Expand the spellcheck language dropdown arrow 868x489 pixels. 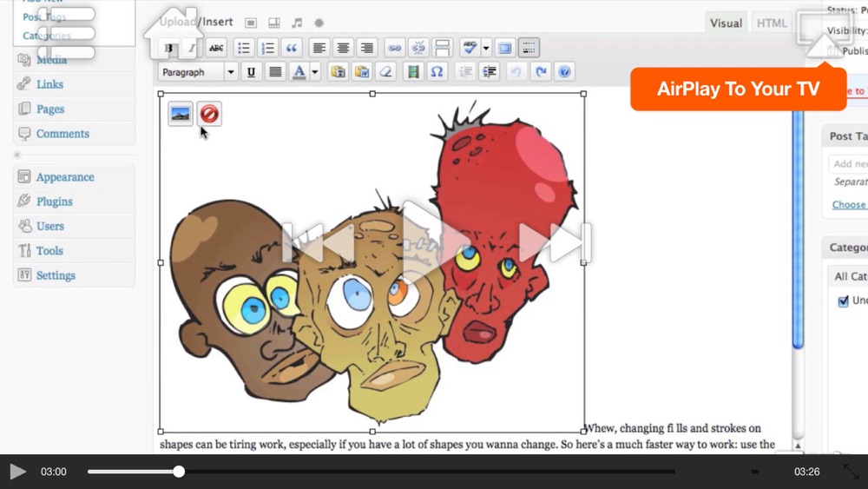pyautogui.click(x=486, y=48)
